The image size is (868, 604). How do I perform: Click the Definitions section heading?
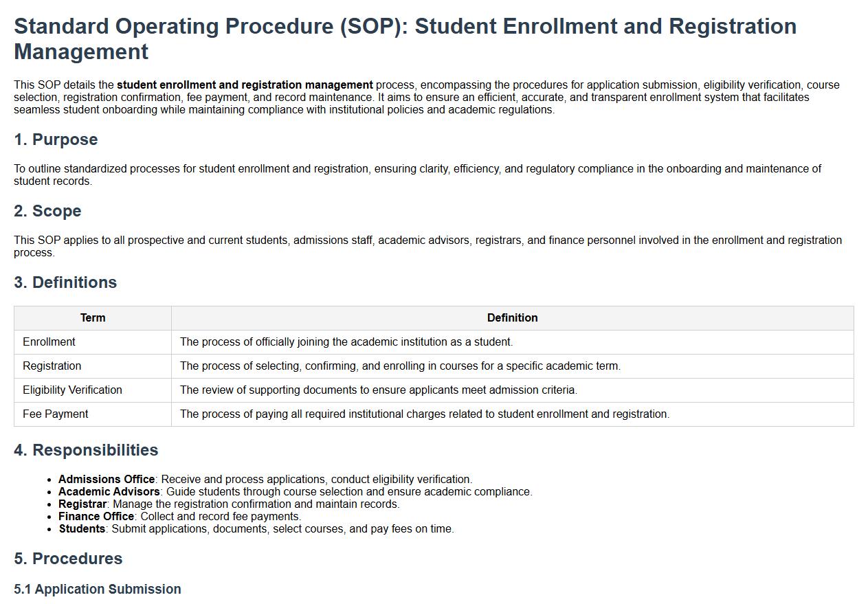65,282
